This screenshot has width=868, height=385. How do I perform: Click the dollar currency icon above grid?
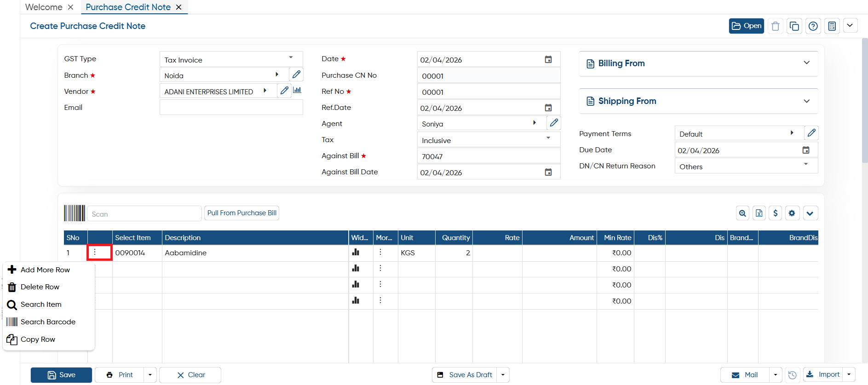click(775, 213)
